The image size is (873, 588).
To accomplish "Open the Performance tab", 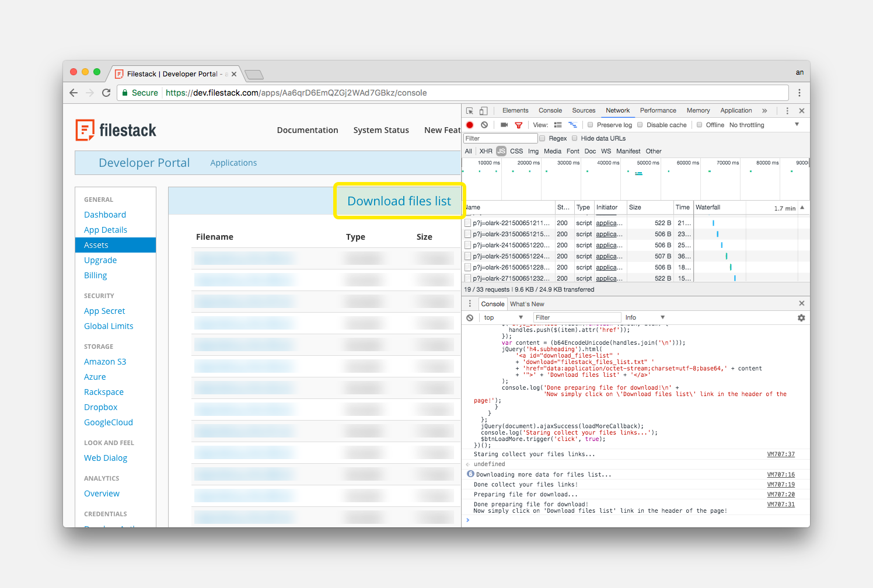I will (x=658, y=110).
